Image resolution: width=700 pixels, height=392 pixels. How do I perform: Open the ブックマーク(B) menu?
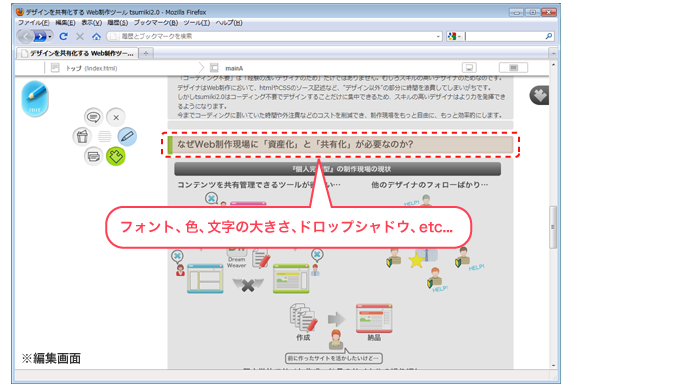[x=156, y=22]
